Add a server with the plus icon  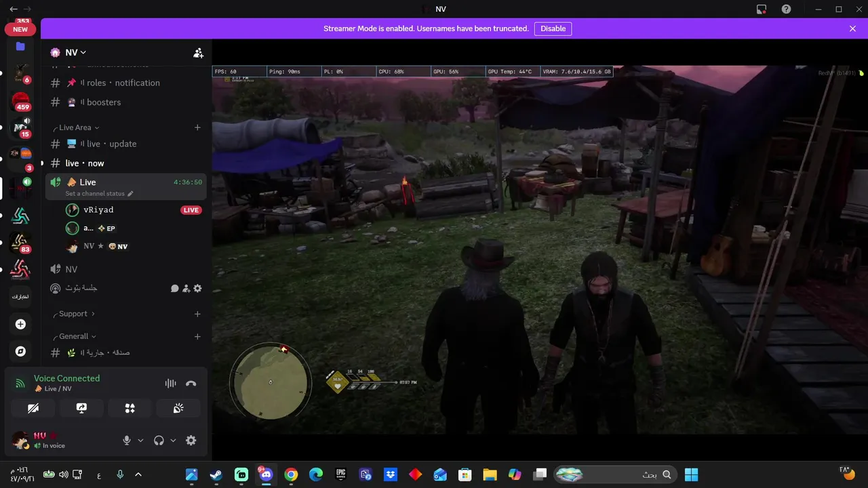pyautogui.click(x=20, y=324)
